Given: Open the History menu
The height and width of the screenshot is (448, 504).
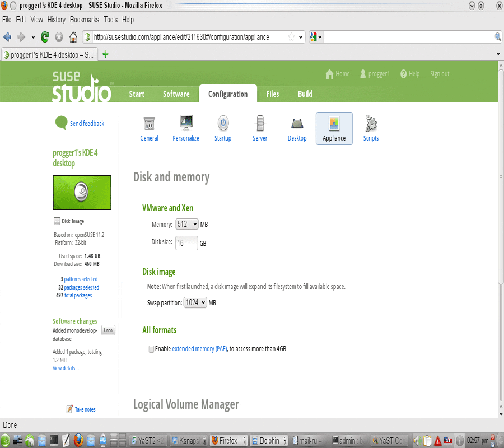Looking at the screenshot, I should (56, 20).
